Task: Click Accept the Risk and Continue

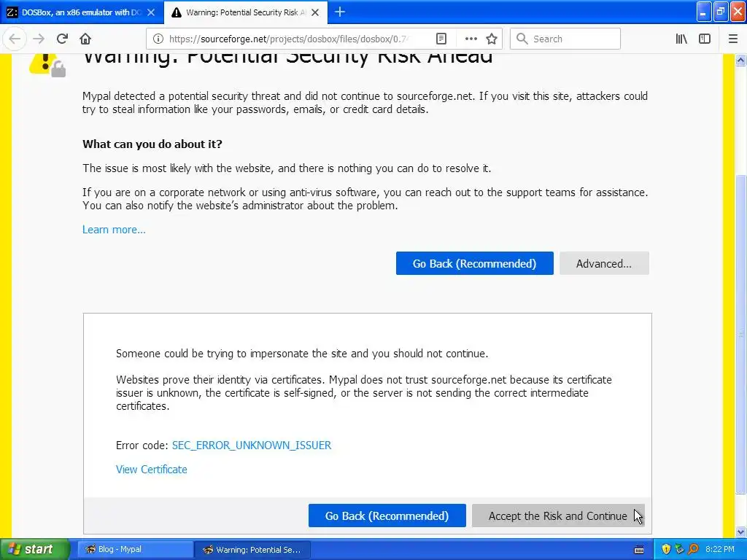Action: point(558,516)
